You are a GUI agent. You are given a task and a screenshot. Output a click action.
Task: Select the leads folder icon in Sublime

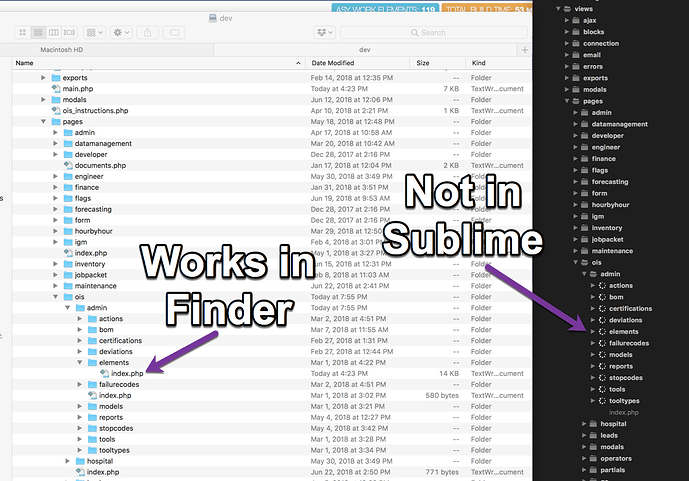(593, 436)
